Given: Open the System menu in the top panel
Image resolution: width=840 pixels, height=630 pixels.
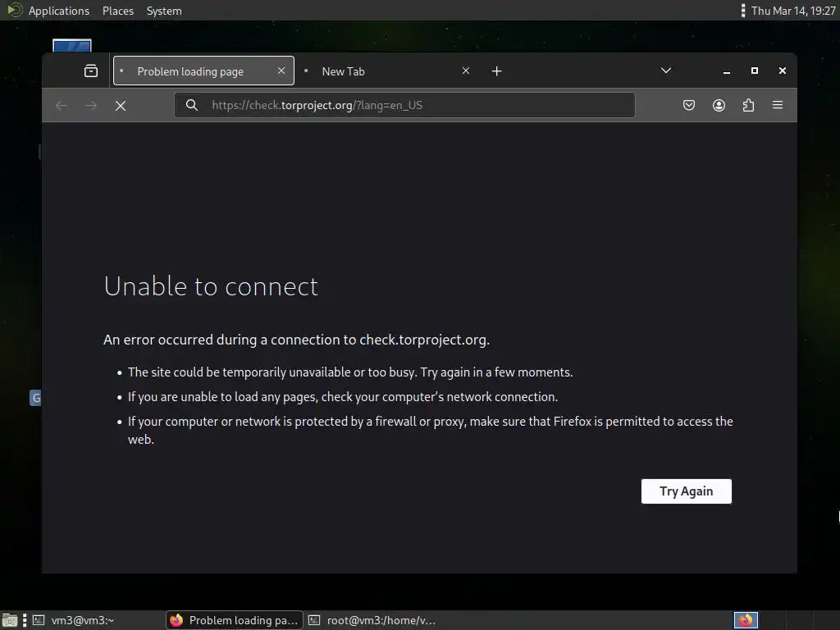Looking at the screenshot, I should click(x=164, y=11).
